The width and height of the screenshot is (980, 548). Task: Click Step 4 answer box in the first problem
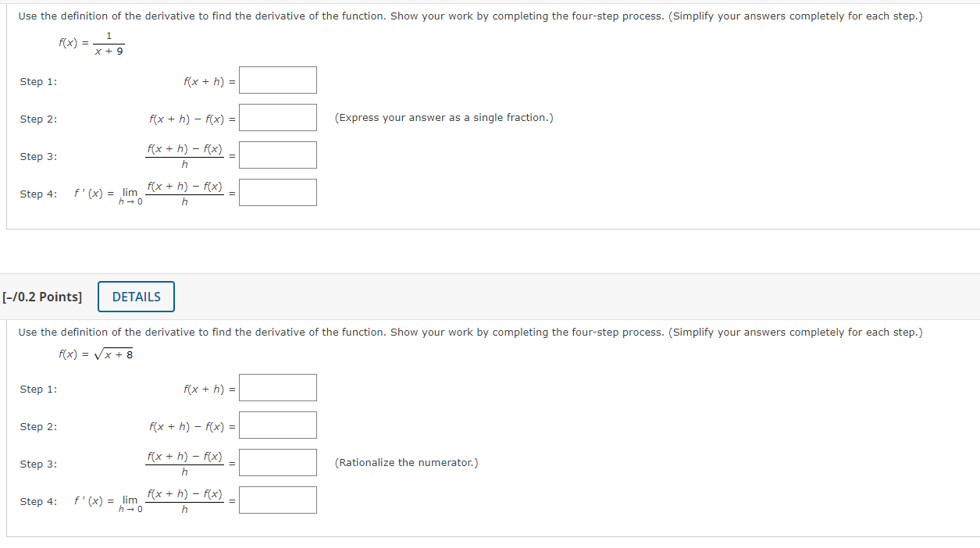(277, 192)
